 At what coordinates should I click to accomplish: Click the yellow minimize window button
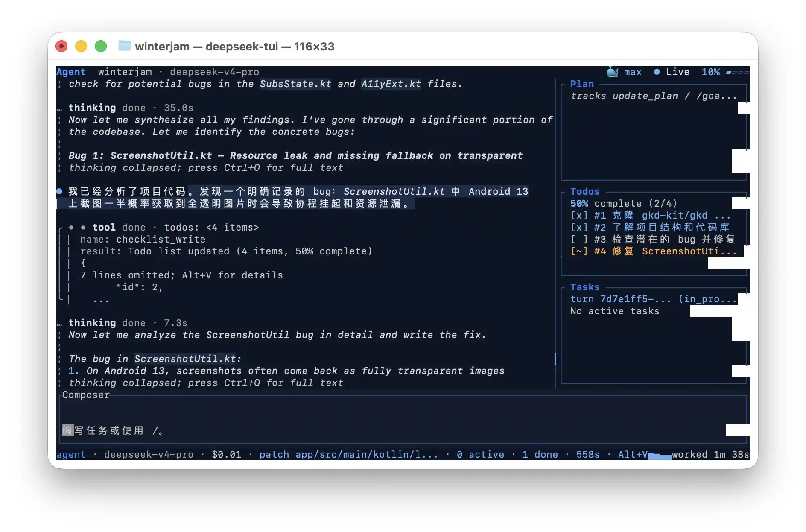pos(81,46)
